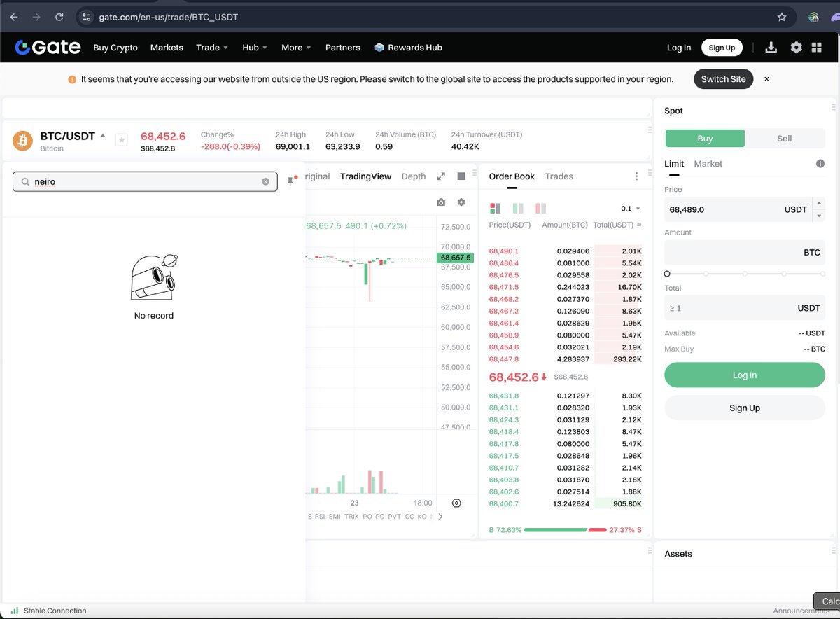Show both buy and sell orders view
Screen dimensions: 840x619
coord(496,208)
